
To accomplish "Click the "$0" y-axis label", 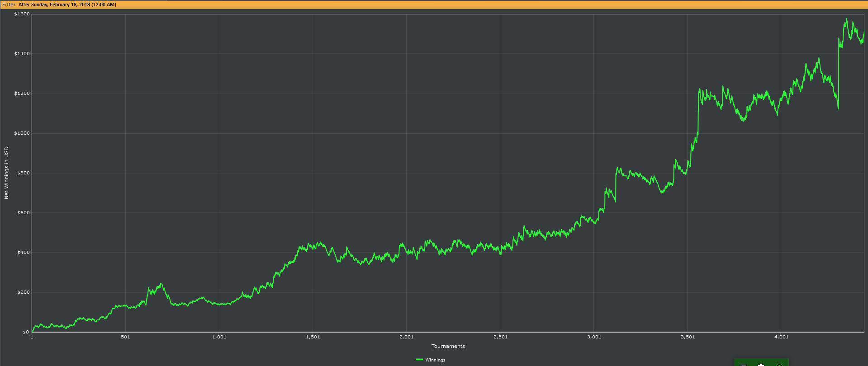I will (26, 332).
